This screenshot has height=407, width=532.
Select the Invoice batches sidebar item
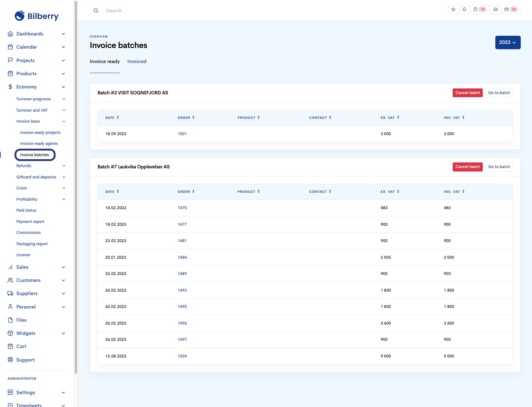(x=34, y=155)
